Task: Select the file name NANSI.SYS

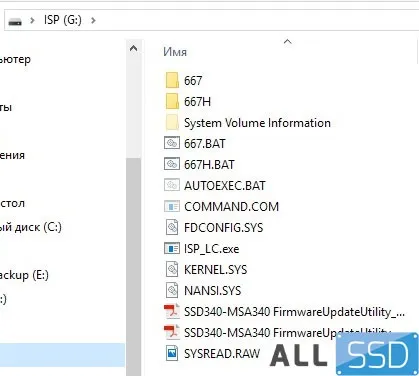Action: tap(212, 291)
